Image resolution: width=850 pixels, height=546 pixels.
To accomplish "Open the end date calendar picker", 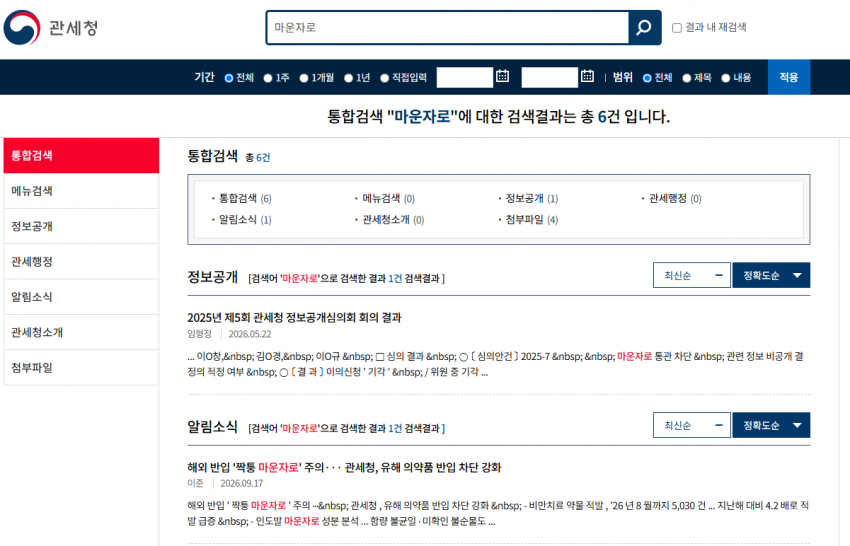I will 587,76.
